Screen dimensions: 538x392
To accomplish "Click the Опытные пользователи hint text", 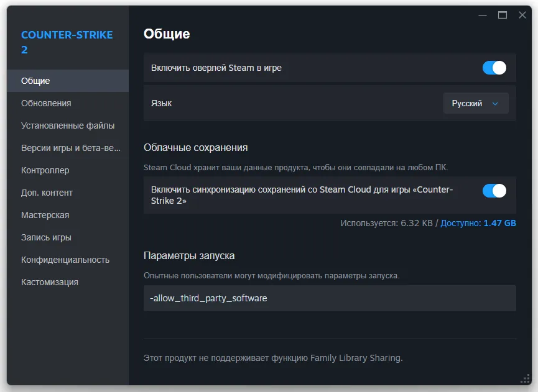I will click(272, 275).
